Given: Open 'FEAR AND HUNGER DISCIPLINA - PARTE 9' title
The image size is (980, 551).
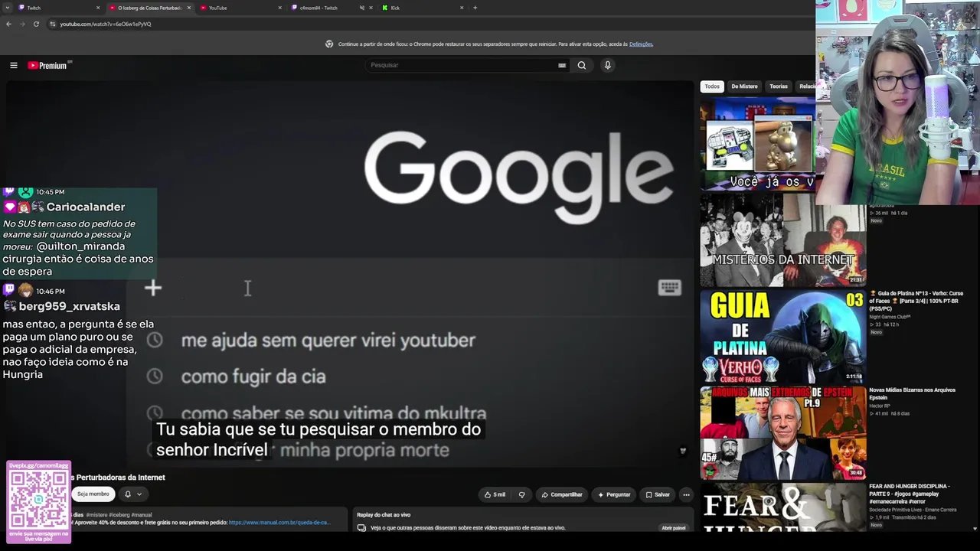Looking at the screenshot, I should [910, 493].
